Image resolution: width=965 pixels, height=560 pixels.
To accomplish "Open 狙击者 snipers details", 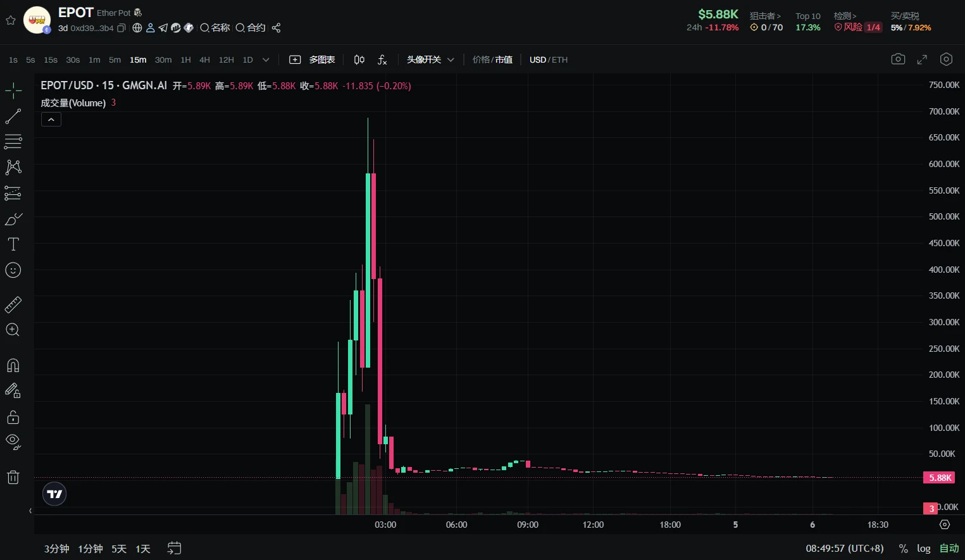I will [766, 16].
